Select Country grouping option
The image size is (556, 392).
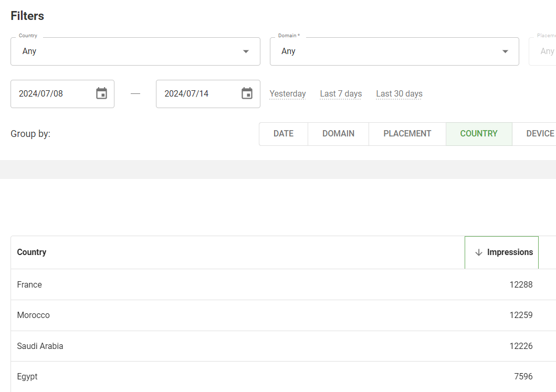(478, 134)
